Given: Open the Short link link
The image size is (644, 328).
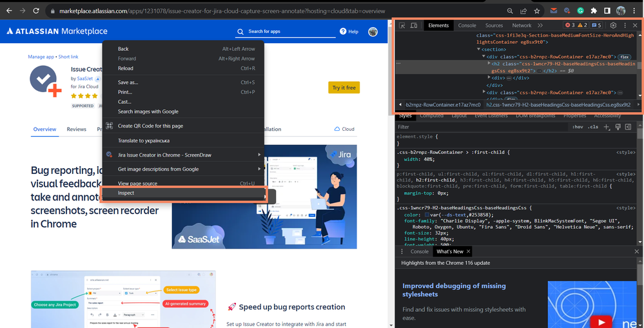Looking at the screenshot, I should coord(68,57).
